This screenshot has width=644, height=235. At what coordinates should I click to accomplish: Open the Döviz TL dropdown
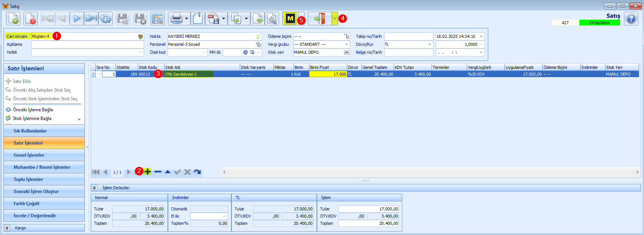coord(430,44)
